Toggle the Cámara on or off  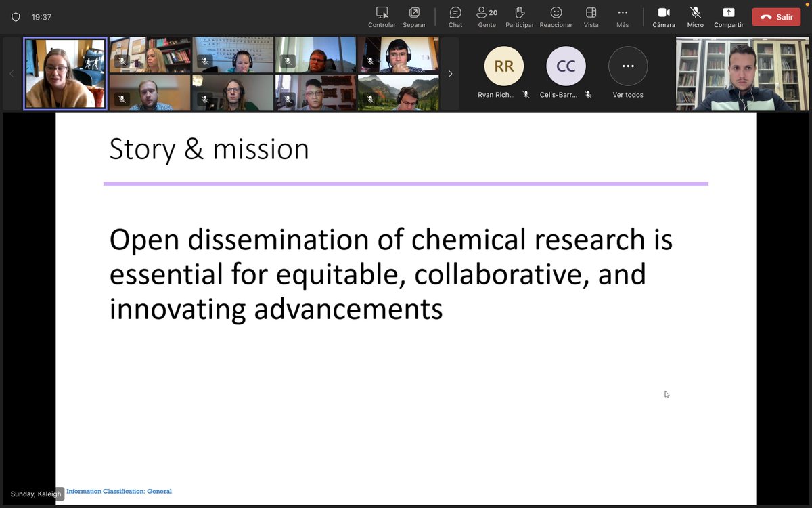click(x=664, y=17)
